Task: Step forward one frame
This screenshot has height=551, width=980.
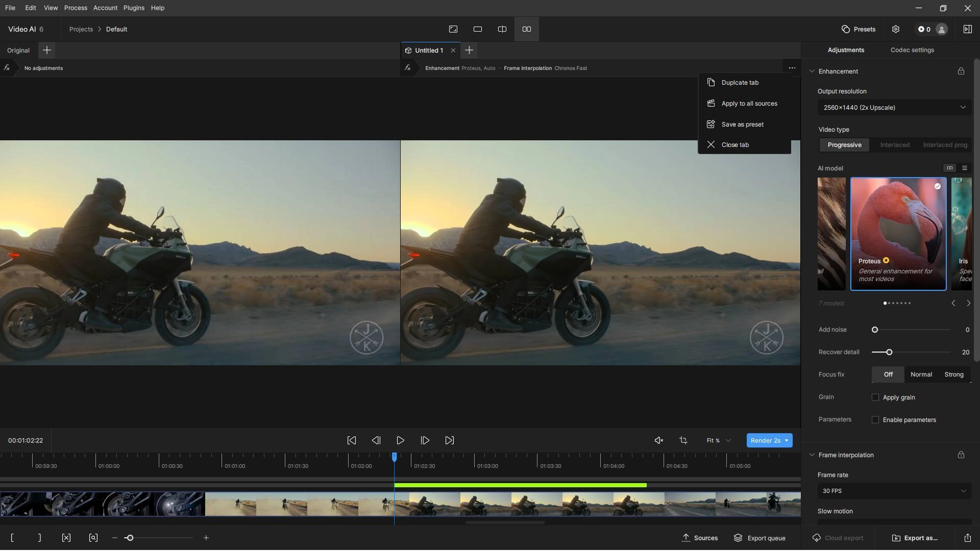Action: pos(425,441)
